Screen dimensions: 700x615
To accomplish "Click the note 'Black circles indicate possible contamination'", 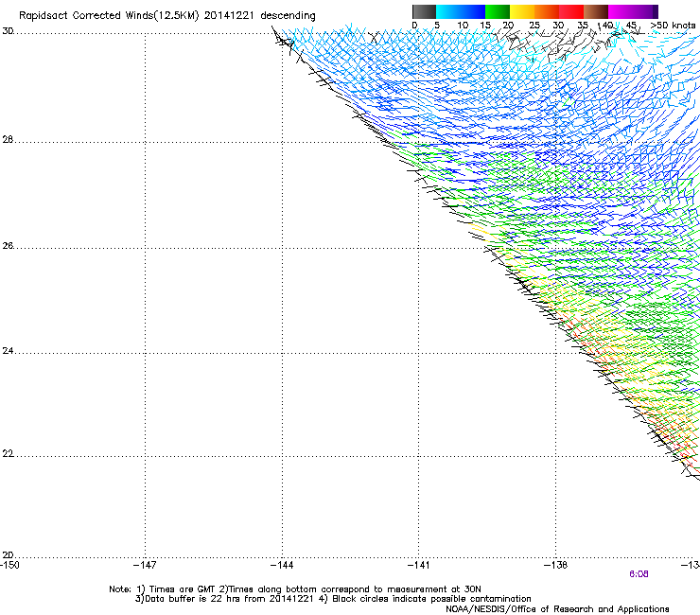I will click(431, 599).
